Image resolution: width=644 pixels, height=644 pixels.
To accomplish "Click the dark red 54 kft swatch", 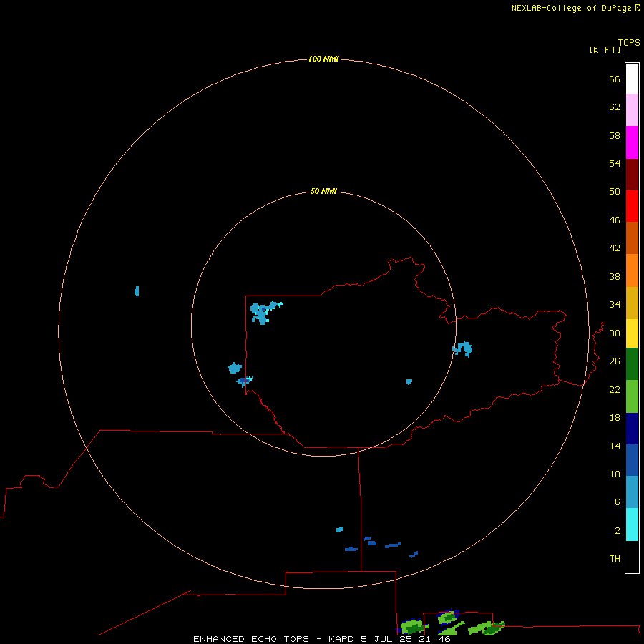I will click(632, 174).
